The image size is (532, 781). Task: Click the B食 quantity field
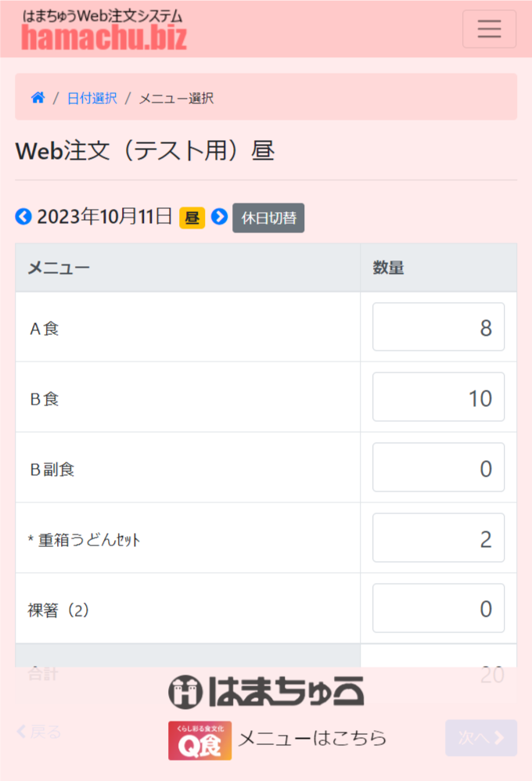[x=438, y=398]
